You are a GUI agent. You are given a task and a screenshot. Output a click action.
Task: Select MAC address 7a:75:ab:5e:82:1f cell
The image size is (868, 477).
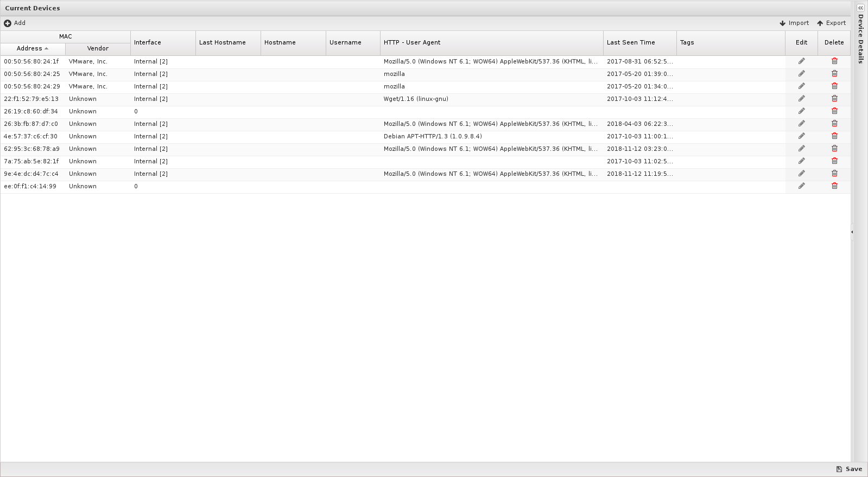coord(33,162)
